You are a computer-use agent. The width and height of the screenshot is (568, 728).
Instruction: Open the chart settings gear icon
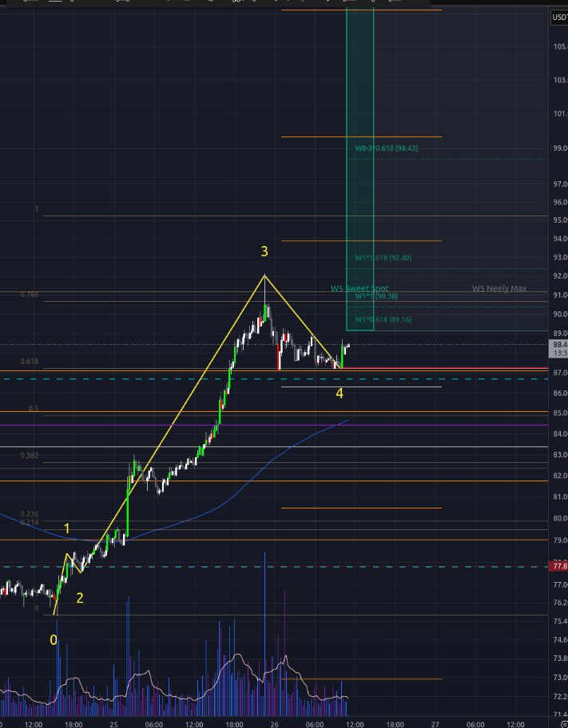(x=563, y=724)
